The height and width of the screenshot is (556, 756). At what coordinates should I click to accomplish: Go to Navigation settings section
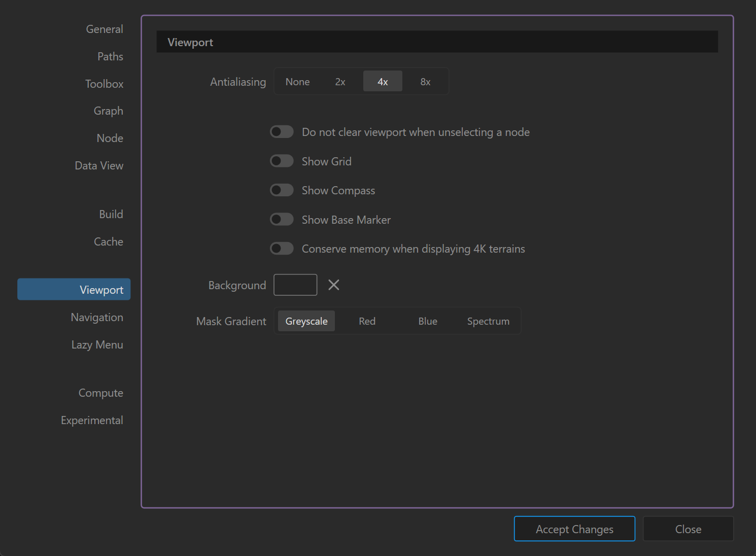pos(97,318)
